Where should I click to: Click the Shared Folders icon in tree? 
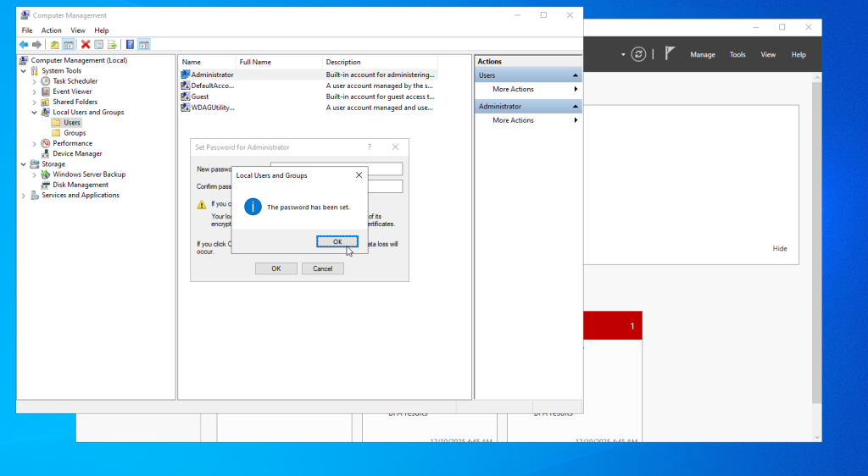tap(46, 102)
